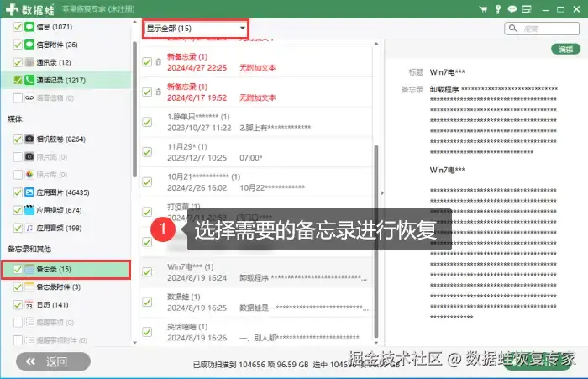Click trash icon on 2024/8/17 19:52 note
The image size is (588, 379).
coord(159,92)
